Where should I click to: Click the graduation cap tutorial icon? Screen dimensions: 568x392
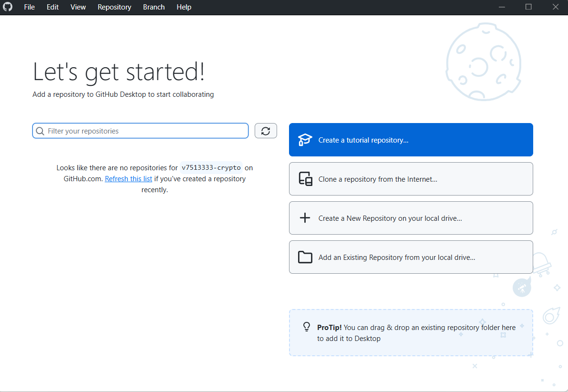[305, 140]
